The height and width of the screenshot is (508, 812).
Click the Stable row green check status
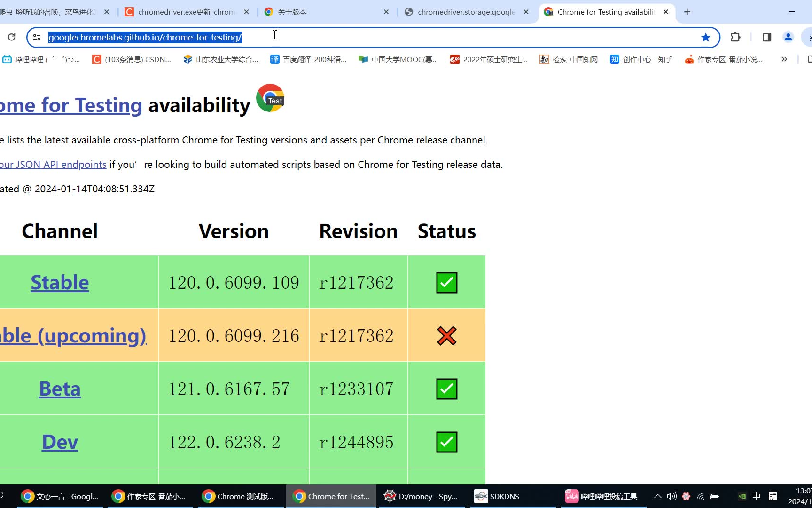pyautogui.click(x=446, y=282)
